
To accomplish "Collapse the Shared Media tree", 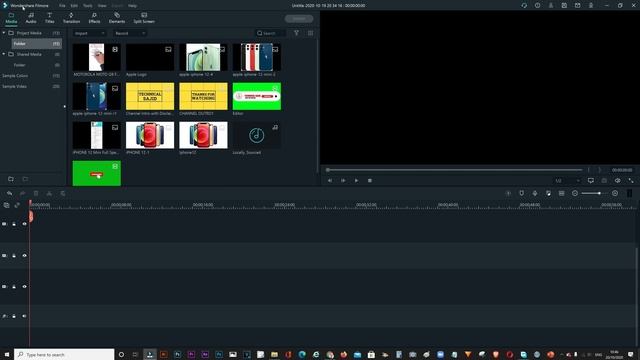I will (x=4, y=54).
